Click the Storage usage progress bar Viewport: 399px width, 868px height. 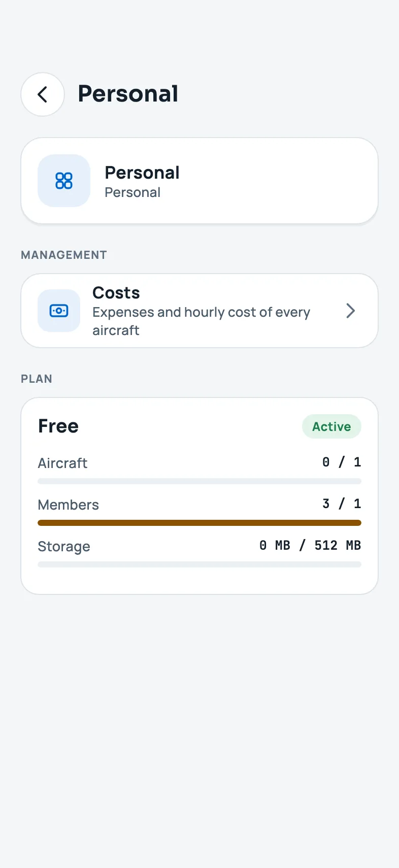[x=199, y=564]
